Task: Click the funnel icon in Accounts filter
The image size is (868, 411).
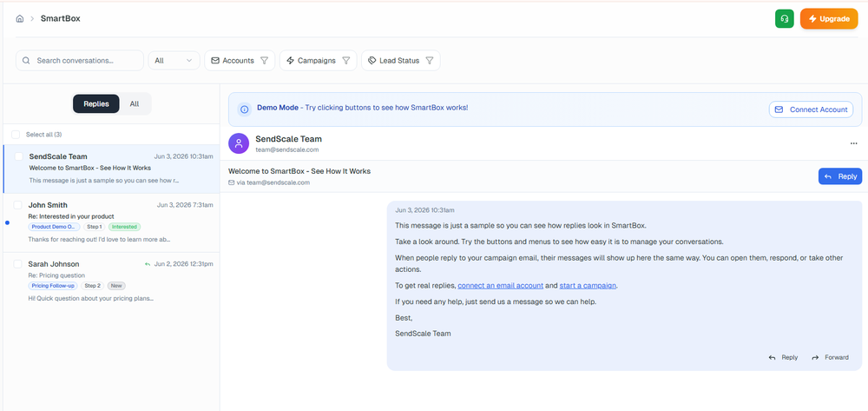Action: click(264, 60)
